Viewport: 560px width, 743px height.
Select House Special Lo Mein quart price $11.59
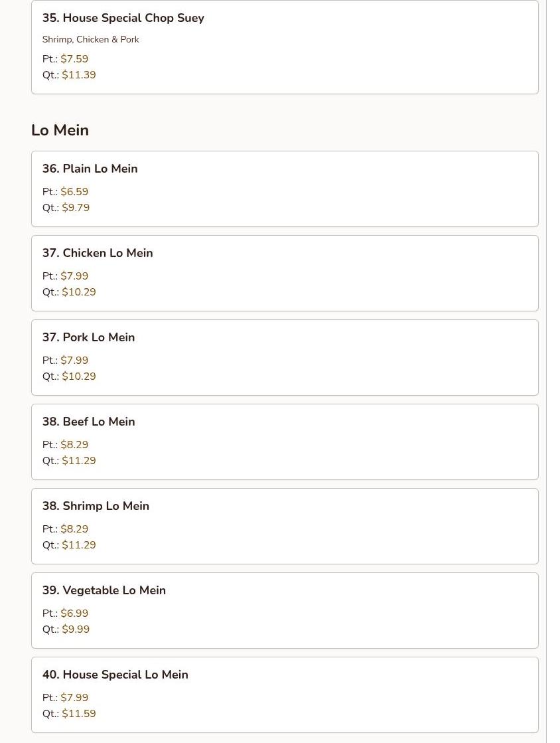[x=79, y=714]
